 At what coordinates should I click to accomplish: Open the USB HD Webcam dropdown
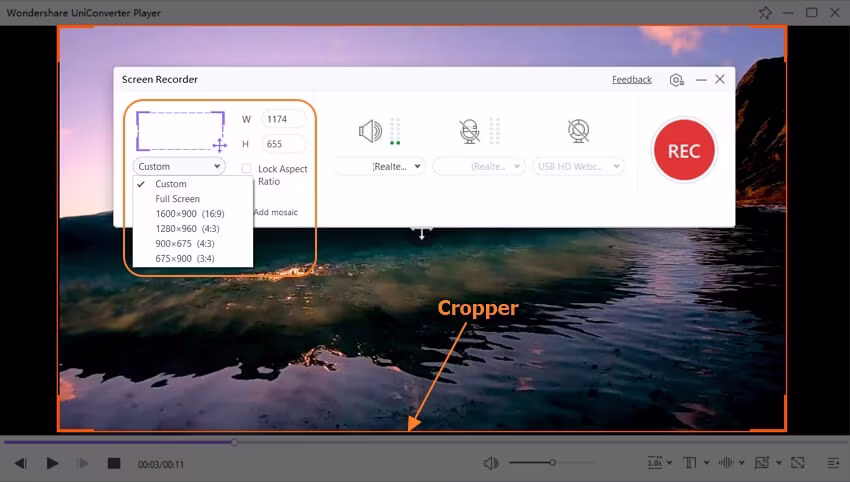[x=578, y=166]
